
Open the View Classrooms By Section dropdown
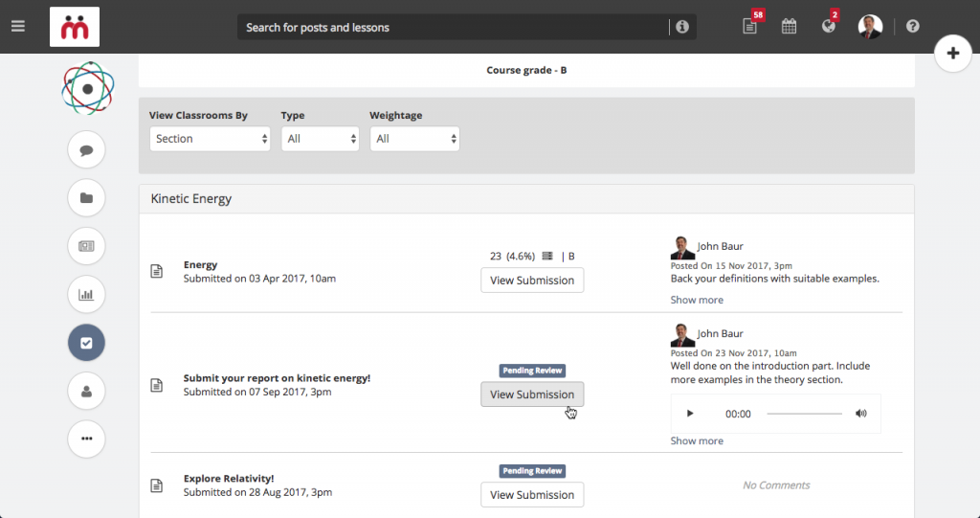click(210, 139)
